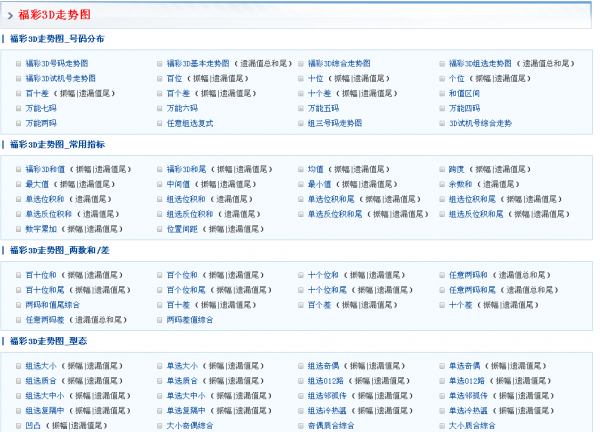Screen dimensions: 600x432
Task: Click the 奇偶质合综合 link
Action: [331, 425]
